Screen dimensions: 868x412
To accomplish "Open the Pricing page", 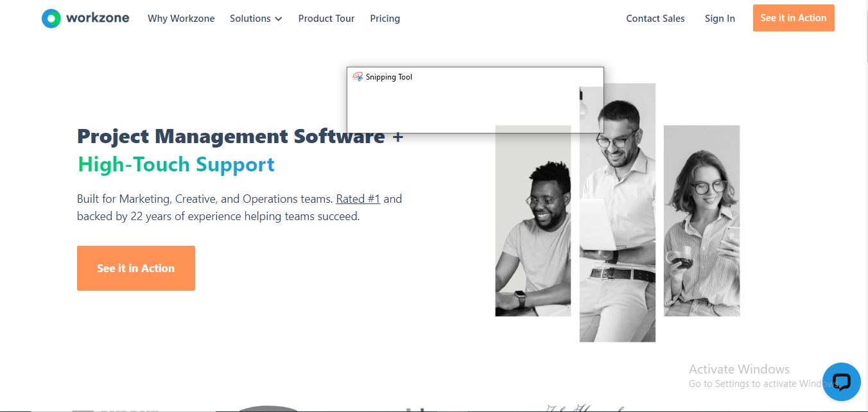I will tap(385, 19).
